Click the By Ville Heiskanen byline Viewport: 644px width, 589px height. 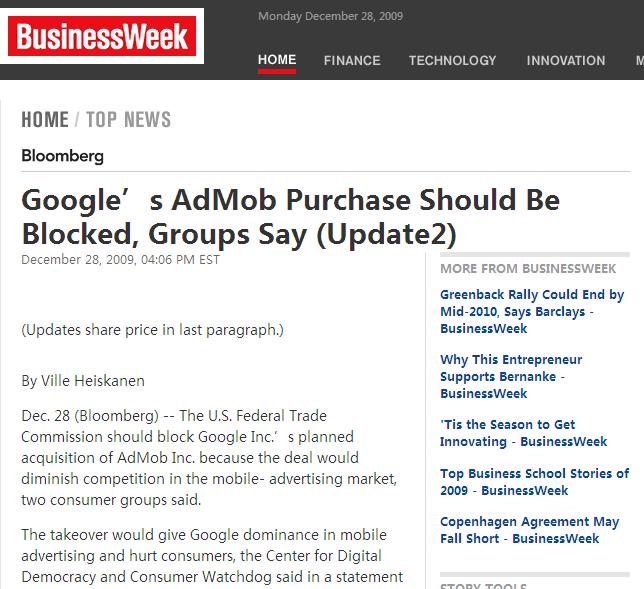83,381
